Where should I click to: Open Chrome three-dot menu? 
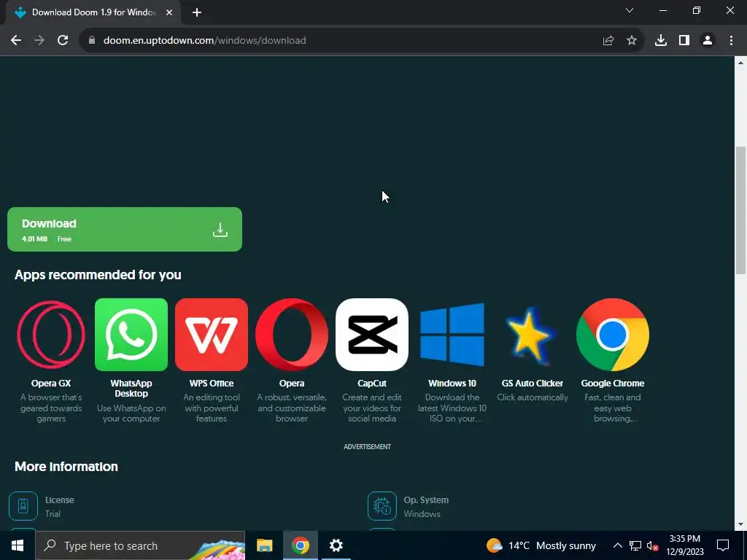point(731,41)
